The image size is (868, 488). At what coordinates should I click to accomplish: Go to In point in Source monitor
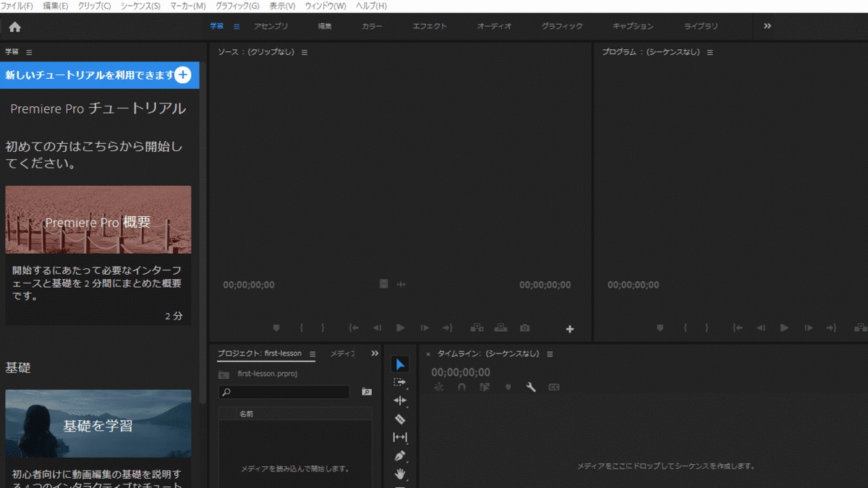pos(354,328)
